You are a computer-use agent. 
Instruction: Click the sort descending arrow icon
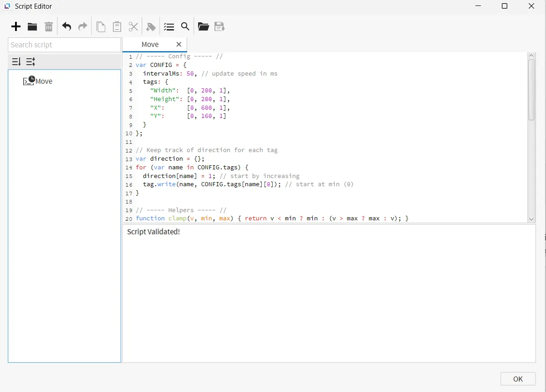click(x=16, y=61)
